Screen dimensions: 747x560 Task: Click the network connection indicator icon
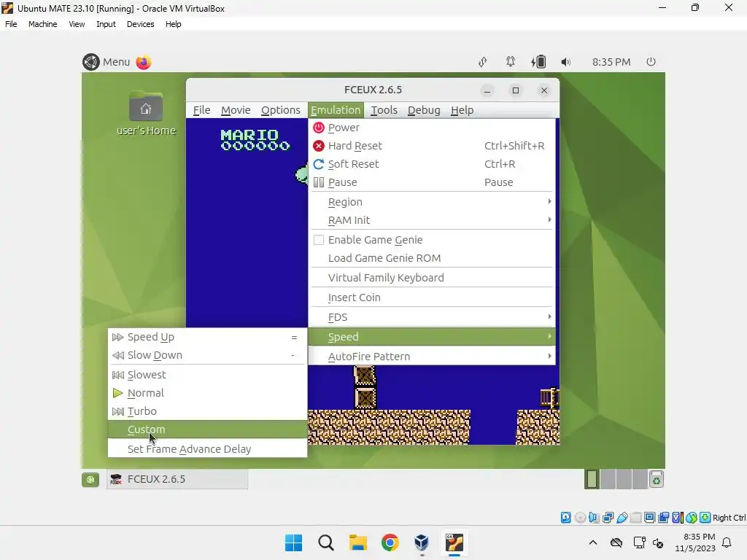tap(483, 62)
